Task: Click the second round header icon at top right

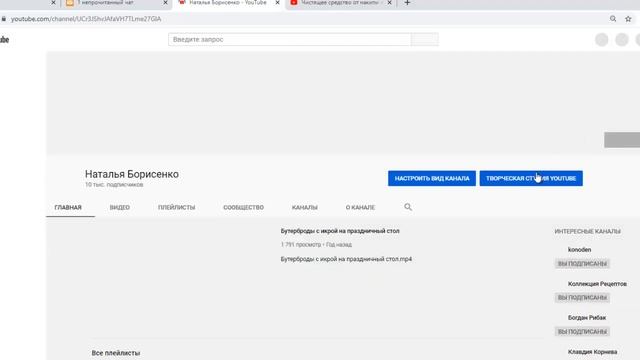Action: coord(622,40)
